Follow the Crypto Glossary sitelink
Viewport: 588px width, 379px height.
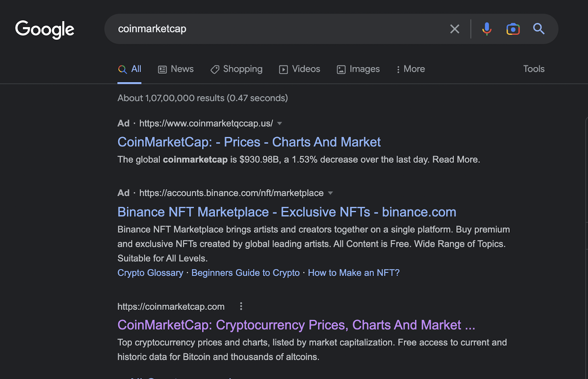pyautogui.click(x=150, y=273)
